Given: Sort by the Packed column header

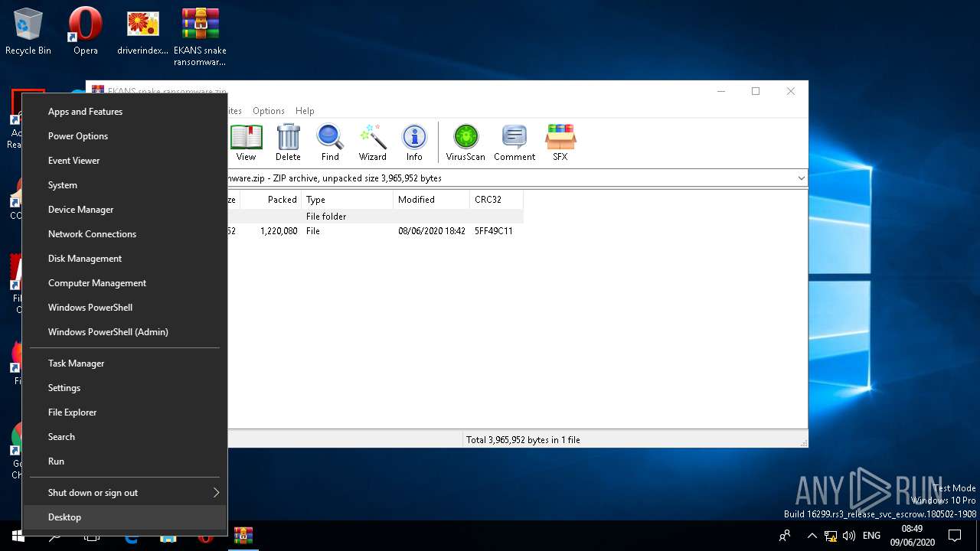Looking at the screenshot, I should coord(270,200).
